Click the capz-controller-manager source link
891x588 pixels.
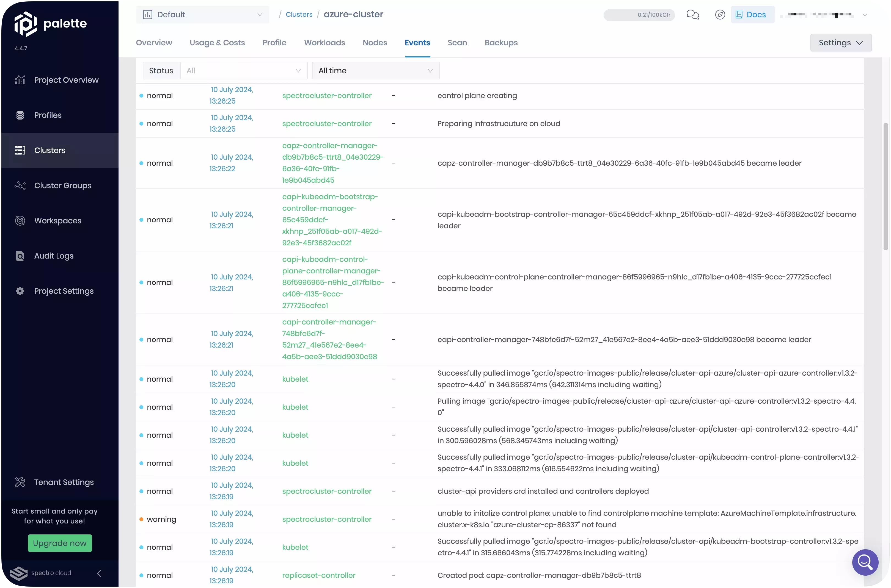tap(332, 163)
